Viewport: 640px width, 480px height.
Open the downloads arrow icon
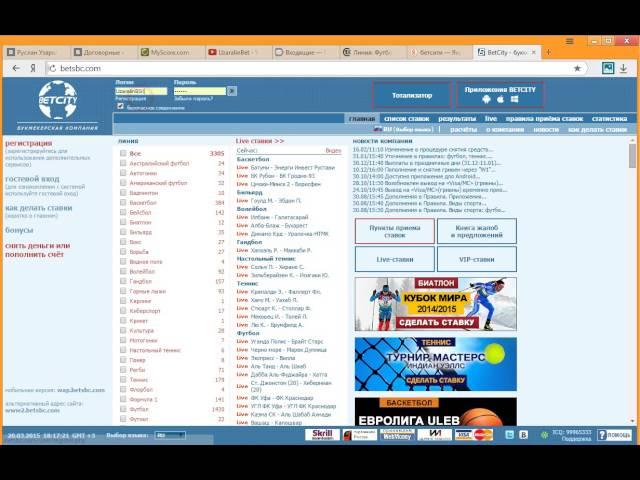tap(623, 68)
